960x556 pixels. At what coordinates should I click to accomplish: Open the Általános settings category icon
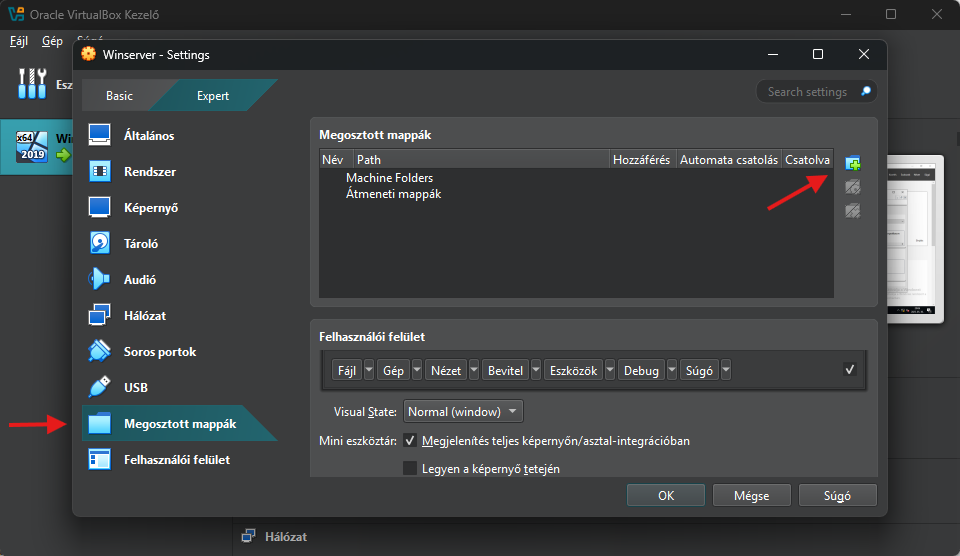(x=99, y=135)
